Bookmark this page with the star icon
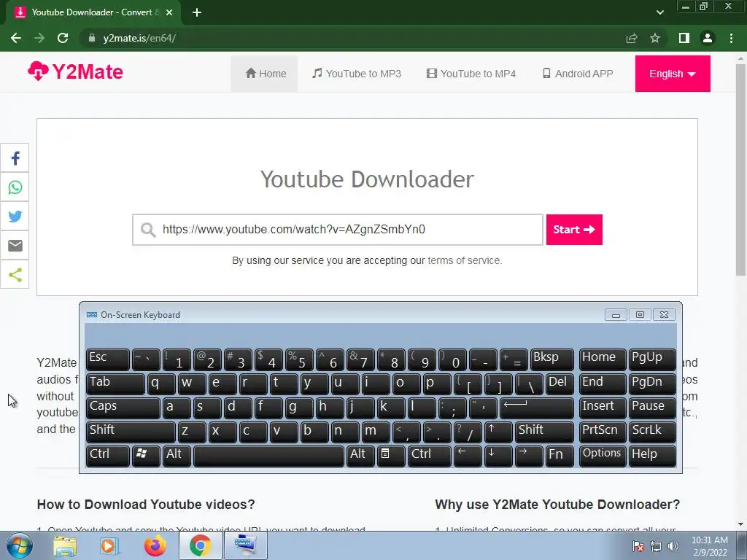This screenshot has width=747, height=560. point(655,38)
